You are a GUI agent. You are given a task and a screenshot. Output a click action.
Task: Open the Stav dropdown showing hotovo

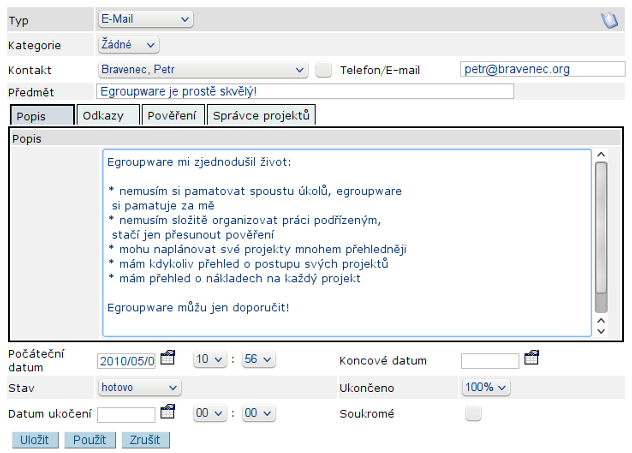point(139,388)
